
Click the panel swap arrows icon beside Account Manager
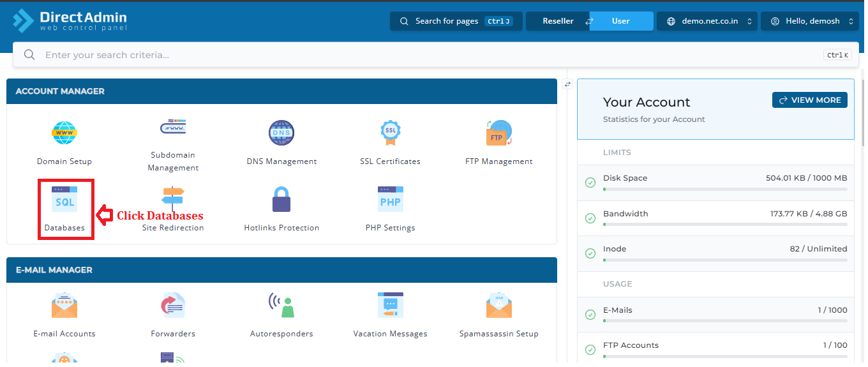[567, 84]
